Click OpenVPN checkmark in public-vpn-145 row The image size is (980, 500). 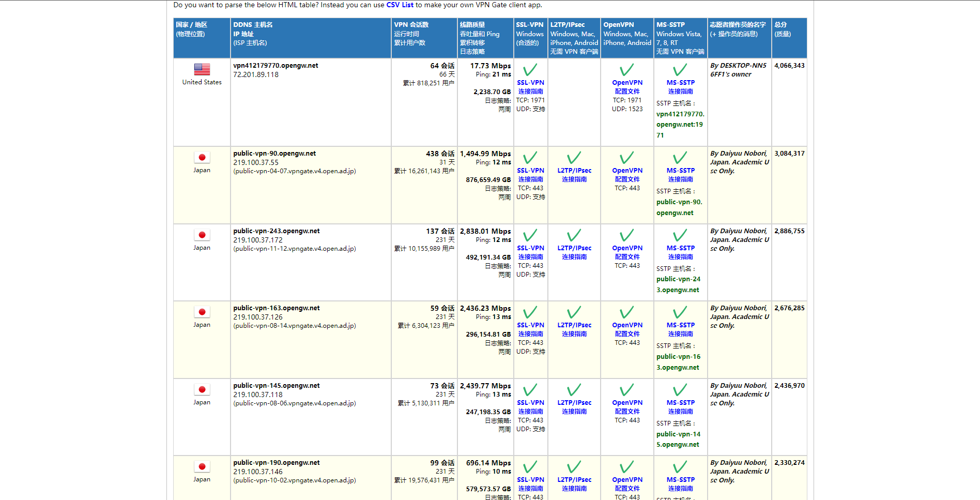627,390
